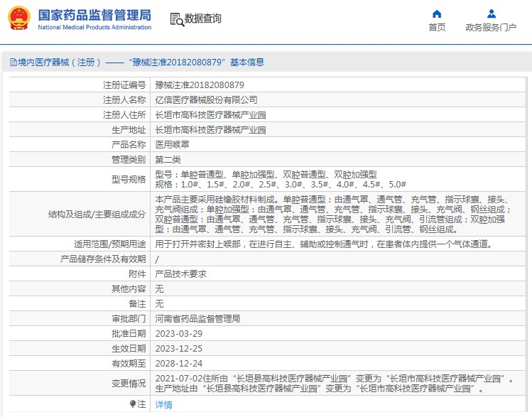
Task: Click the 产品技术要求 attachment value
Action: pyautogui.click(x=180, y=274)
